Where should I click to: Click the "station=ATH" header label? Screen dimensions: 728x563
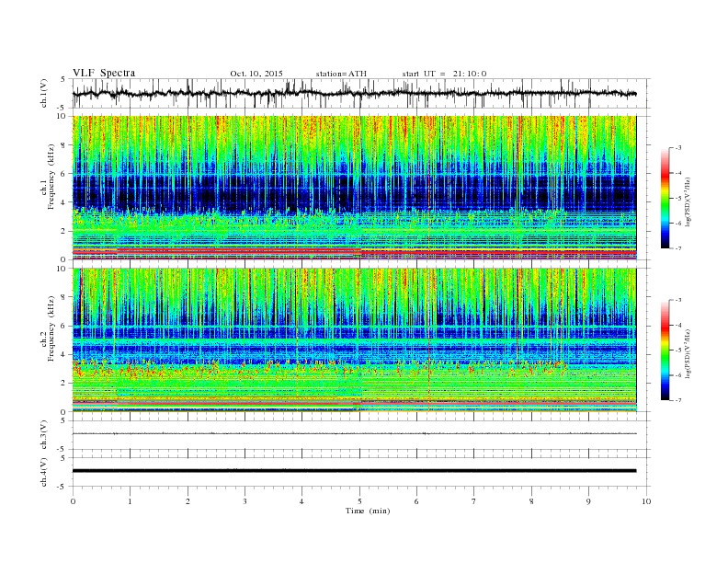coord(341,74)
